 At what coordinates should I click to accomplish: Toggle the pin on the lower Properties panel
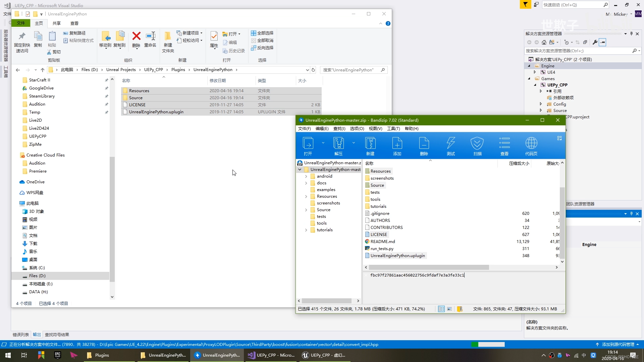point(631,214)
